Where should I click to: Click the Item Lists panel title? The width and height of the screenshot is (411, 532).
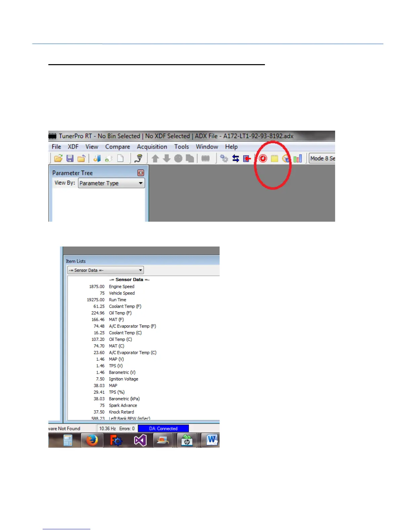(x=76, y=261)
